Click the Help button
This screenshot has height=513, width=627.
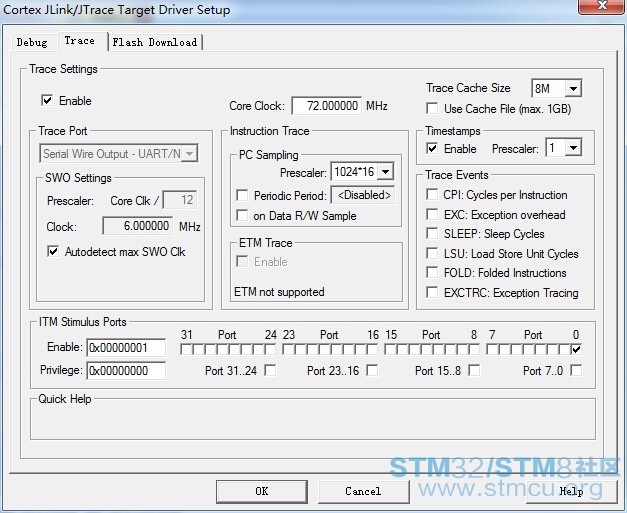tap(571, 491)
